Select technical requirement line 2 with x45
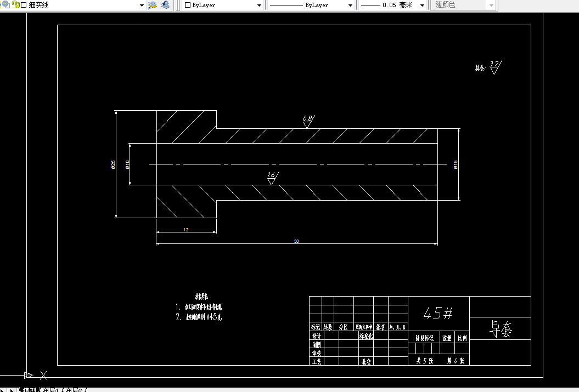579x392 pixels. (199, 317)
